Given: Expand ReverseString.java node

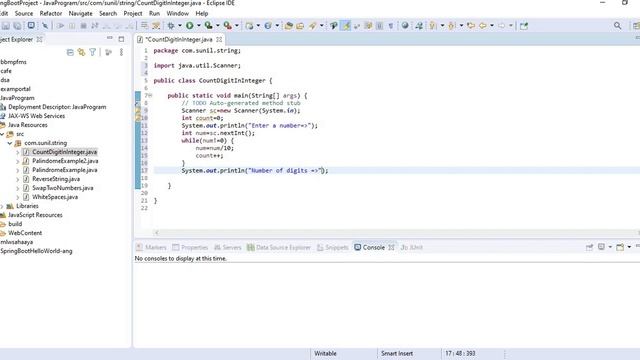Looking at the screenshot, I should (18, 179).
